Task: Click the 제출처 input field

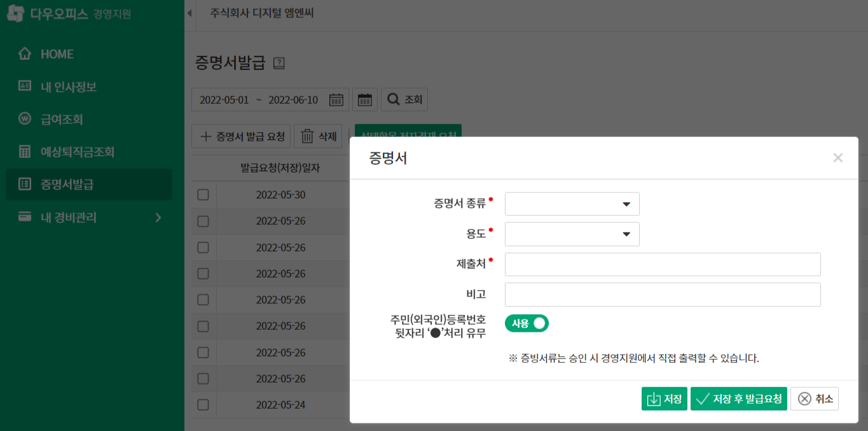Action: pos(661,264)
